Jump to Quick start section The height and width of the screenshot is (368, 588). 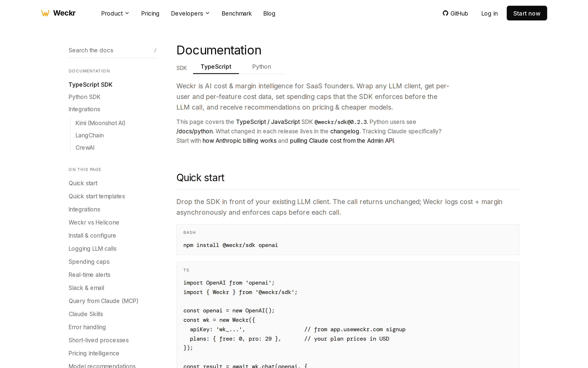pyautogui.click(x=83, y=183)
